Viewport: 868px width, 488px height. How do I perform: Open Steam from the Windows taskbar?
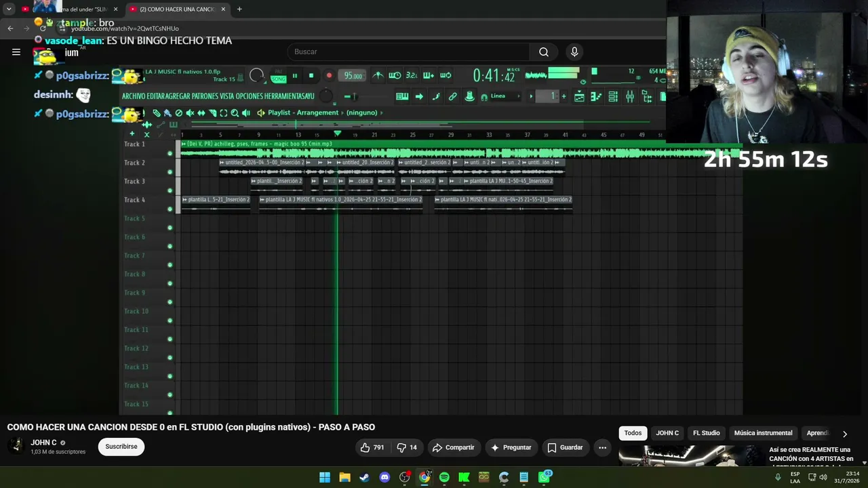[364, 477]
